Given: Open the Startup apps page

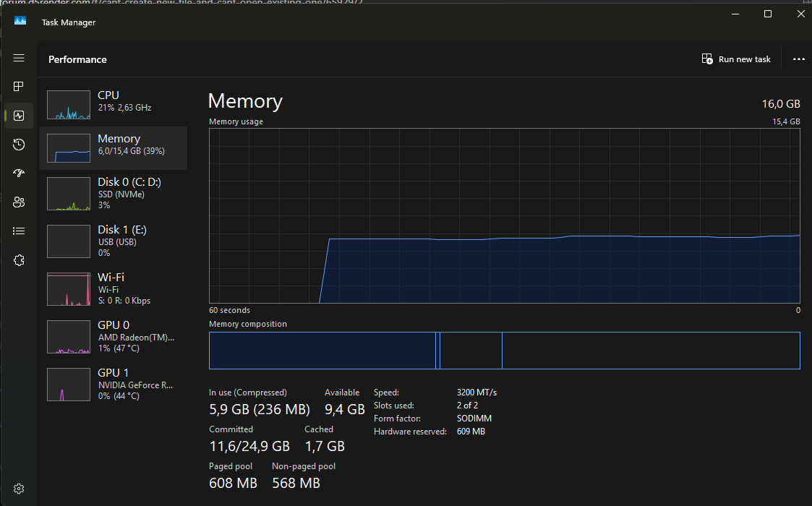Looking at the screenshot, I should 19,173.
